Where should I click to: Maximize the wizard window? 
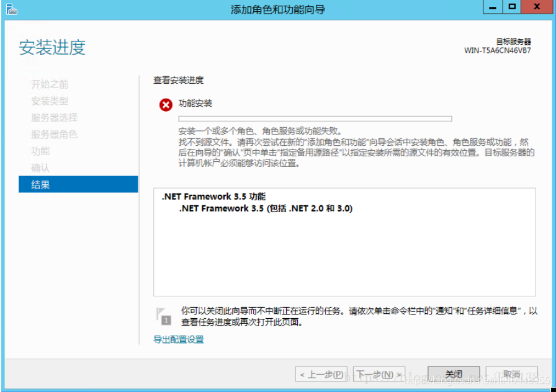(x=512, y=7)
